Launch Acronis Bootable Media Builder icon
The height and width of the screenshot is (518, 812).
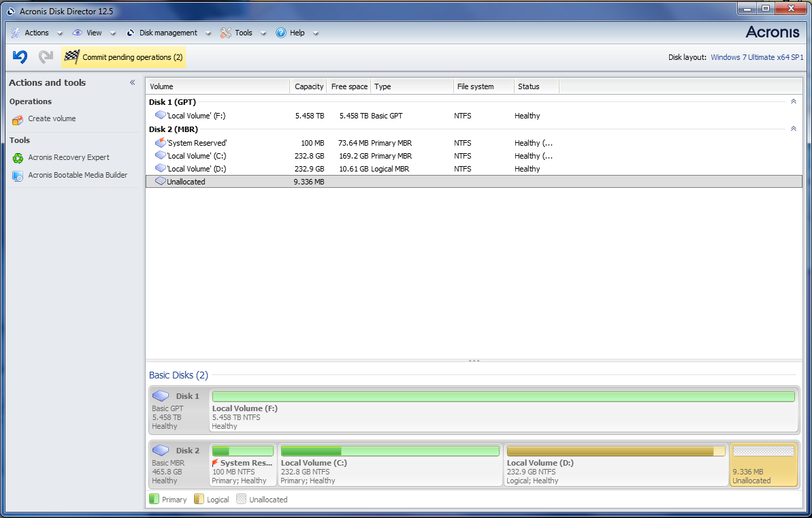point(18,176)
